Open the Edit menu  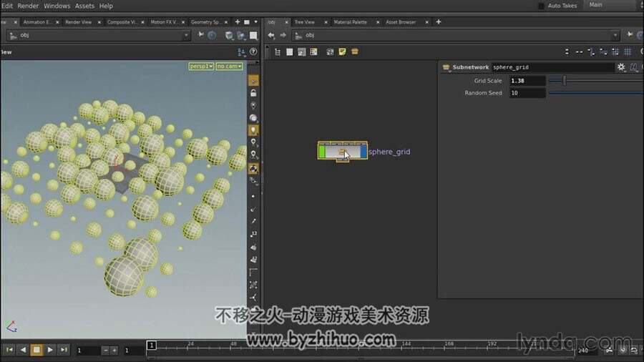(6, 6)
